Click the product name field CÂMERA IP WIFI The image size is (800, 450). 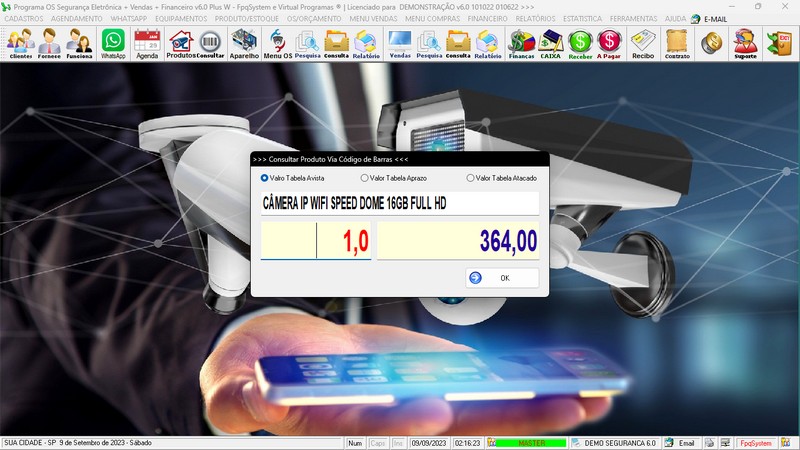pyautogui.click(x=400, y=204)
